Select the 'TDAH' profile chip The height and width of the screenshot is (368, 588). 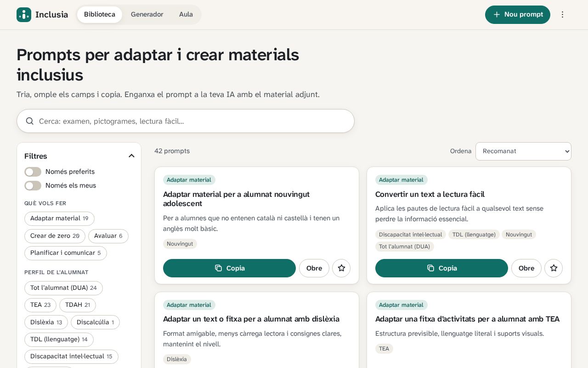[78, 305]
